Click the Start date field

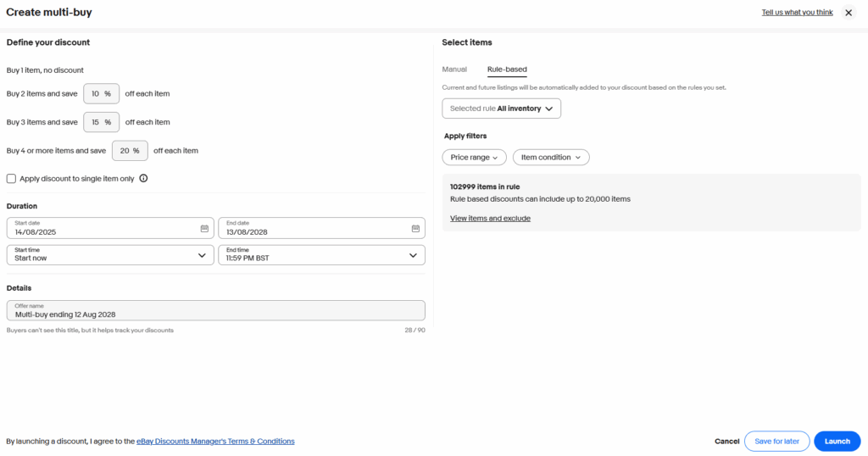click(110, 228)
